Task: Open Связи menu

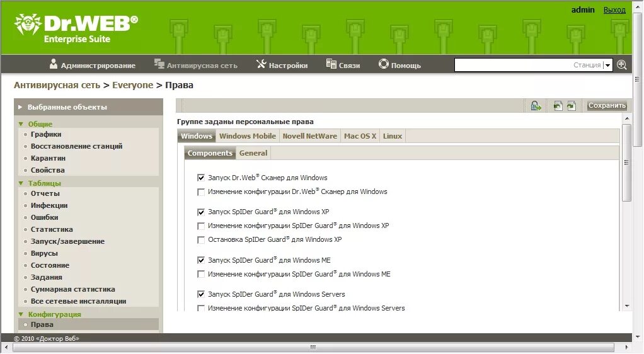Action: pyautogui.click(x=349, y=66)
